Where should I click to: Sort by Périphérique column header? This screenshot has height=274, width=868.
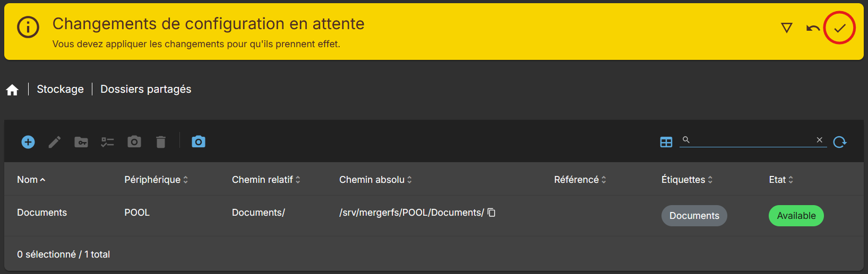click(156, 180)
